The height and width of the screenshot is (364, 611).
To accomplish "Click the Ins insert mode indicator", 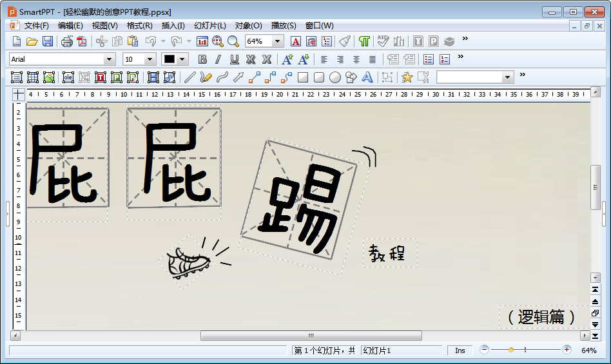I will (x=460, y=350).
